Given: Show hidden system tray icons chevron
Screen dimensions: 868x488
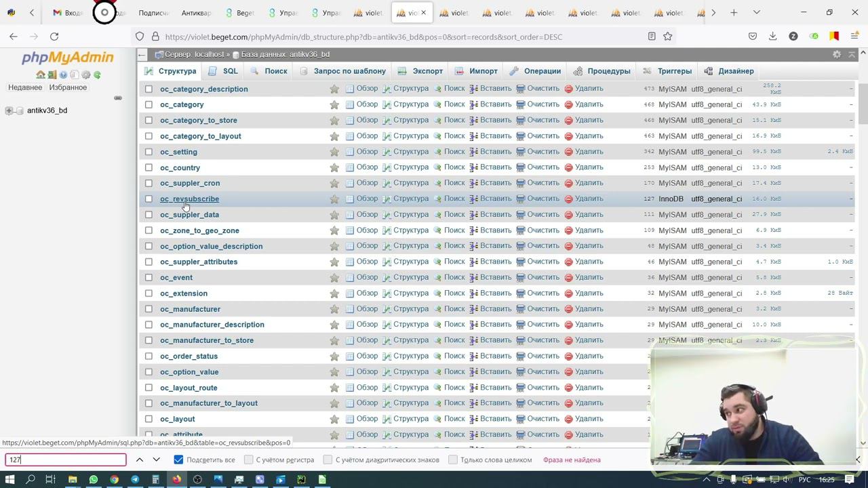Looking at the screenshot, I should coord(706,480).
